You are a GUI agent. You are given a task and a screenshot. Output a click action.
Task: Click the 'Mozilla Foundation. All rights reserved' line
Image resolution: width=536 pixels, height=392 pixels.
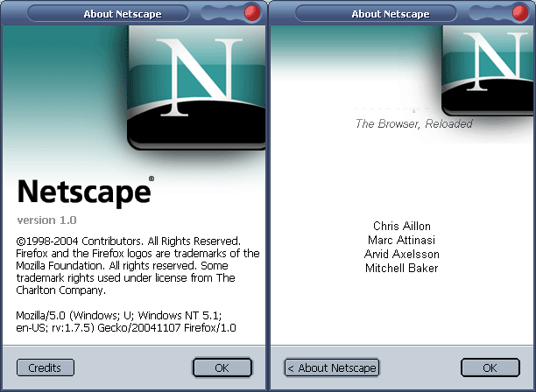point(122,266)
